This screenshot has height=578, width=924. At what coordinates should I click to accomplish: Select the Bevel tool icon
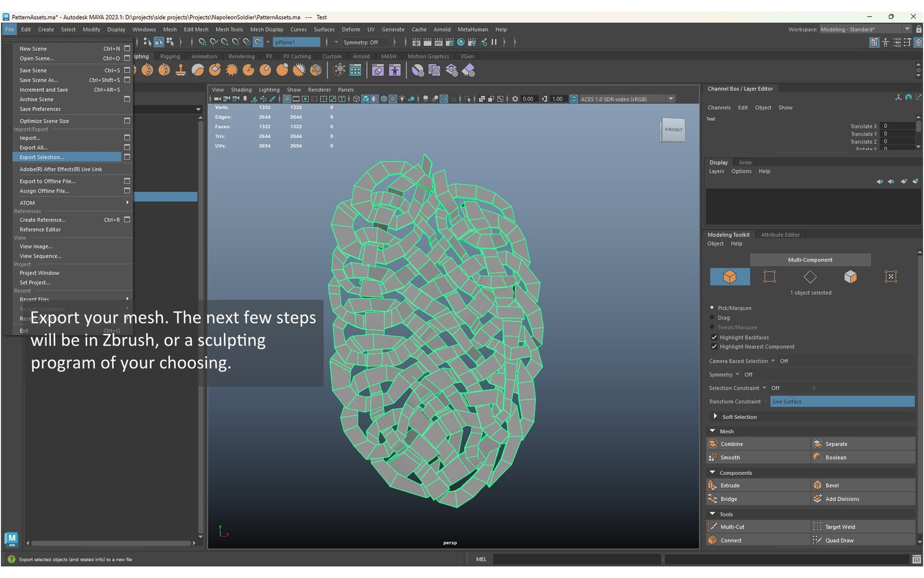(x=817, y=486)
